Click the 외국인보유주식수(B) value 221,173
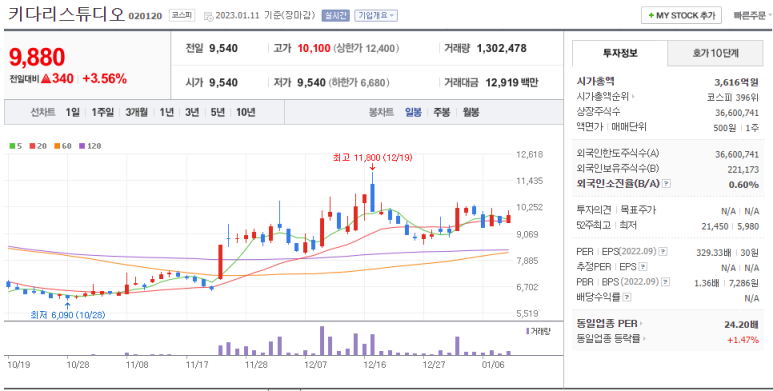 point(743,170)
